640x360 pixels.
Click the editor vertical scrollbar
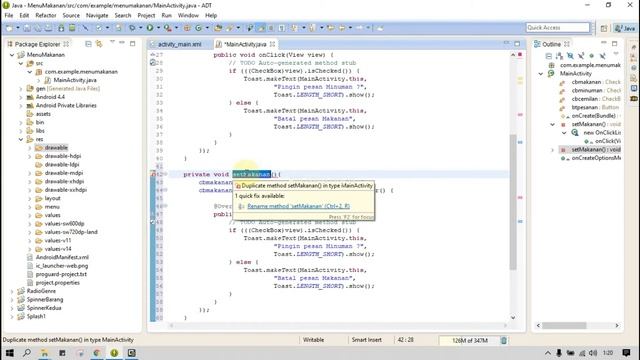coord(513,202)
